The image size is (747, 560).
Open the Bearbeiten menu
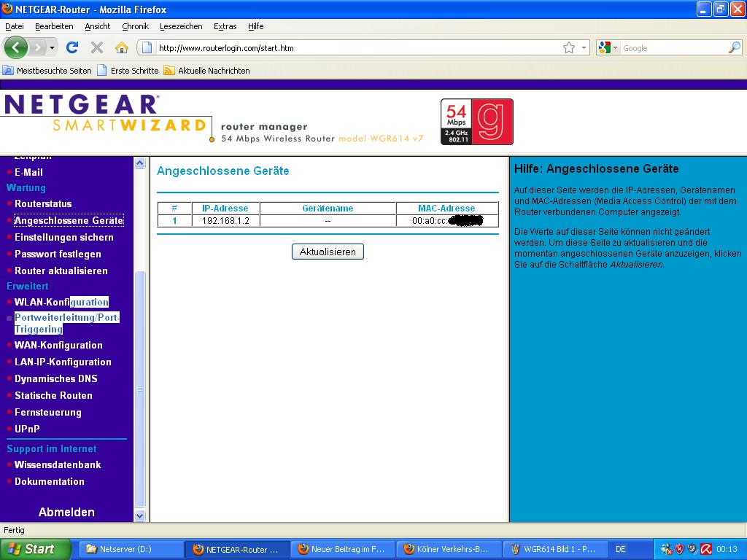pos(54,26)
